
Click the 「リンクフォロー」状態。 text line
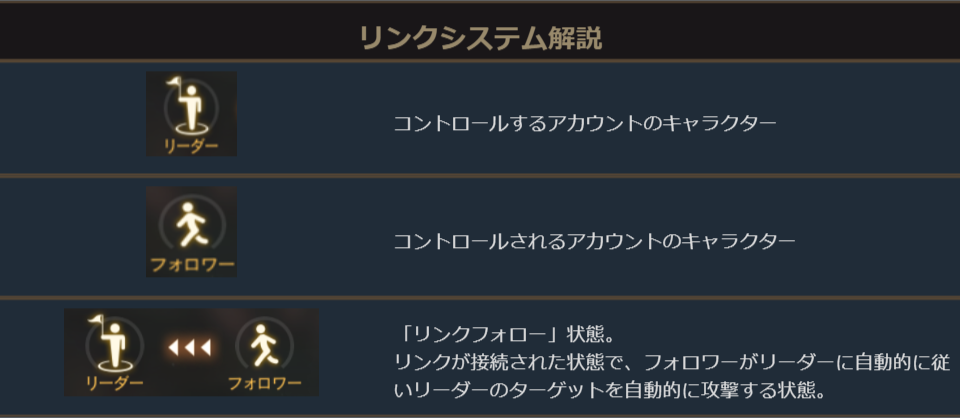pos(496,331)
